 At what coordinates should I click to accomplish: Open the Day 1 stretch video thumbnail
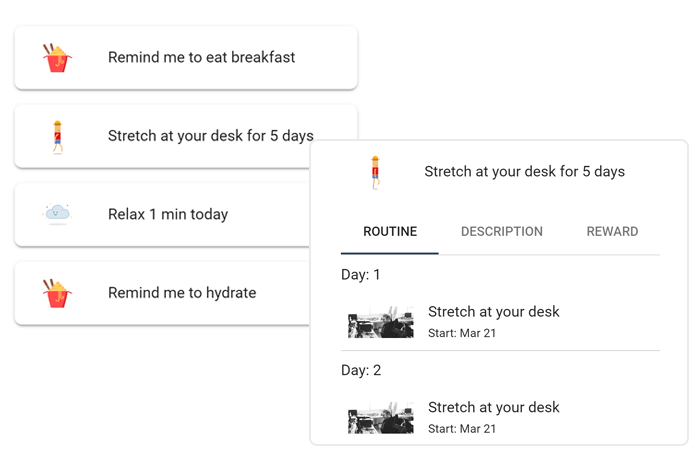(381, 322)
